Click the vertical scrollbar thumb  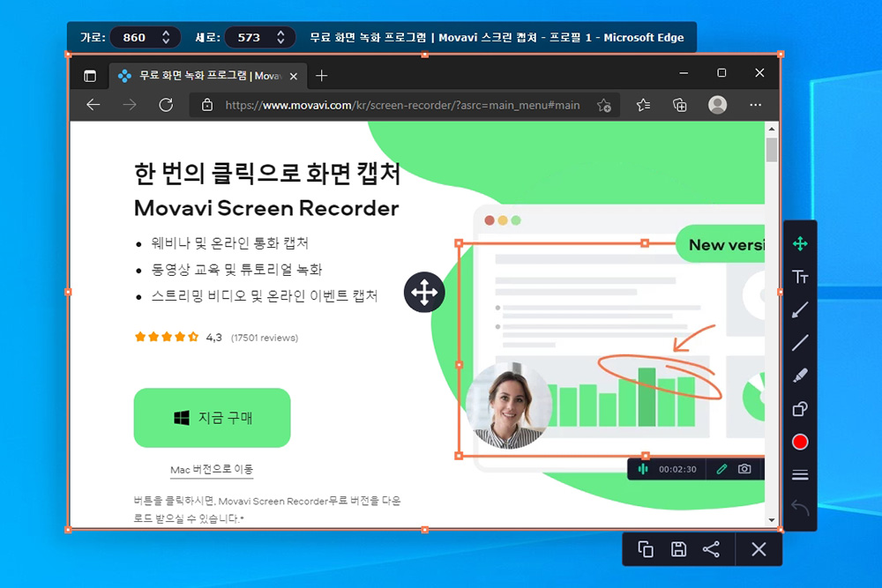pyautogui.click(x=772, y=150)
